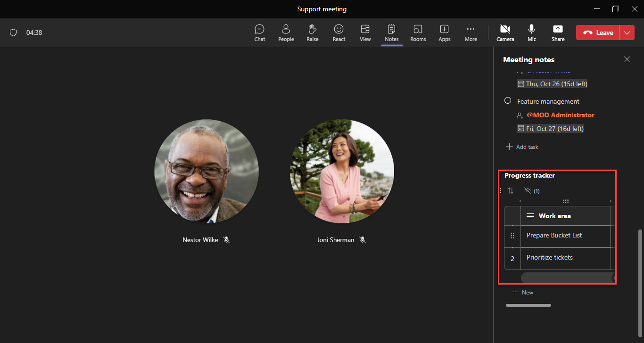644x343 pixels.
Task: Expand the Leave button dropdown
Action: click(x=627, y=33)
